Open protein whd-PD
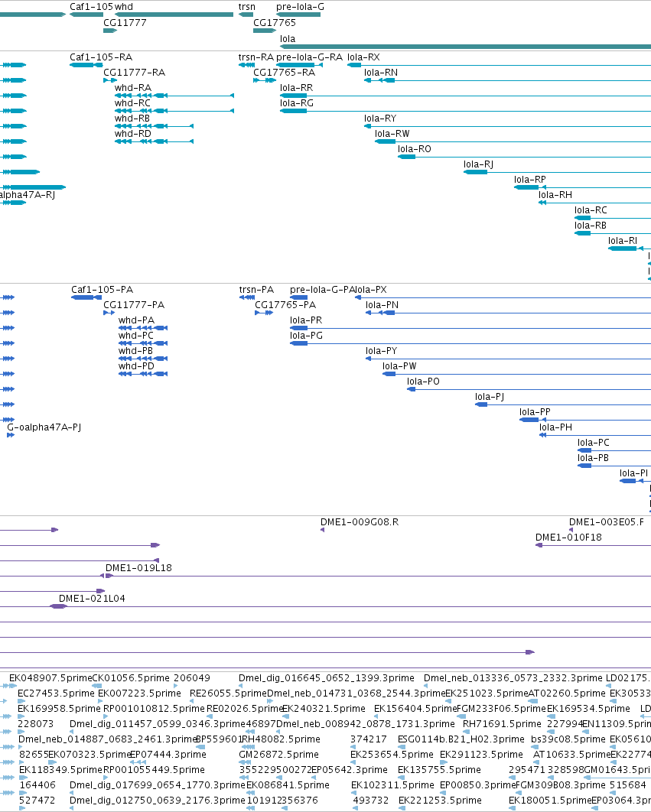The image size is (651, 812). (x=136, y=366)
